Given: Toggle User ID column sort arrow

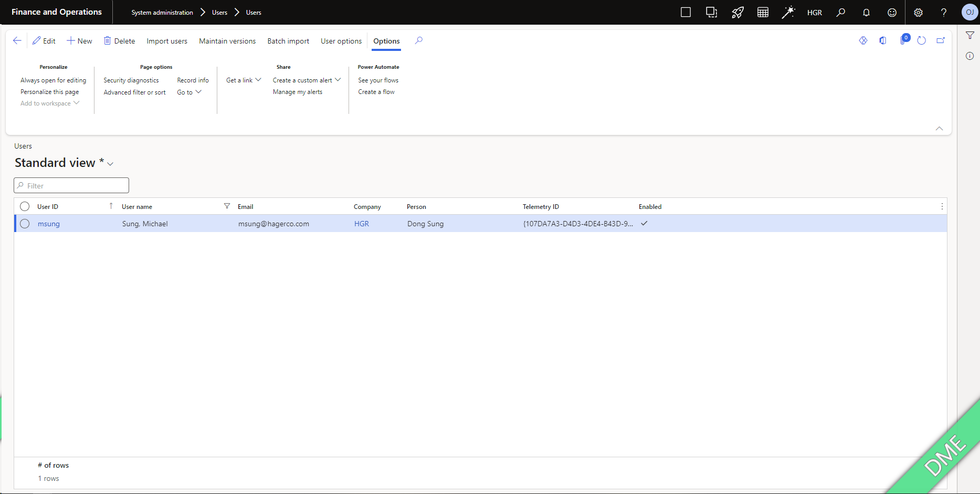Looking at the screenshot, I should (111, 206).
